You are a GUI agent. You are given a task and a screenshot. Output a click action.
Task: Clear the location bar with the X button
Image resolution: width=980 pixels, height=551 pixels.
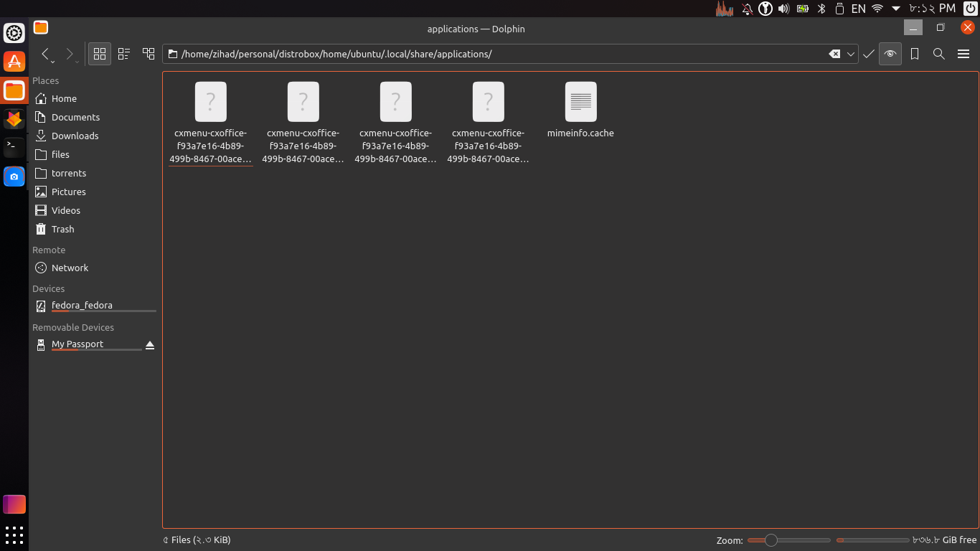834,54
